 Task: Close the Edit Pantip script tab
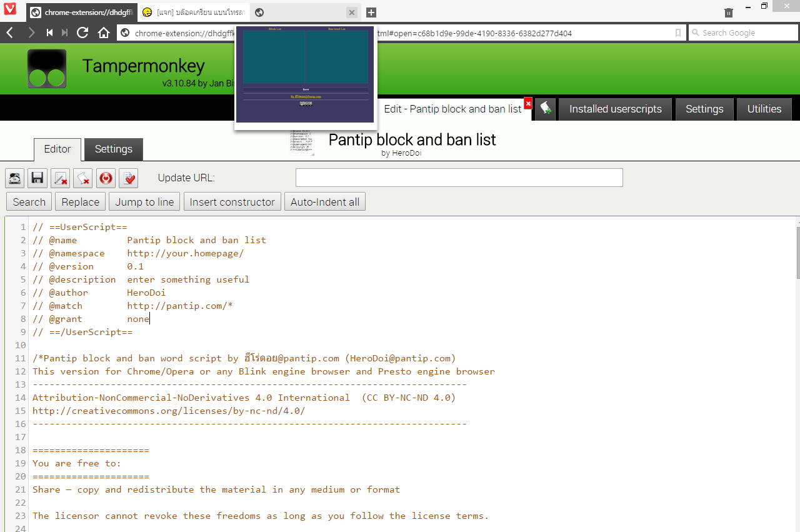(528, 103)
